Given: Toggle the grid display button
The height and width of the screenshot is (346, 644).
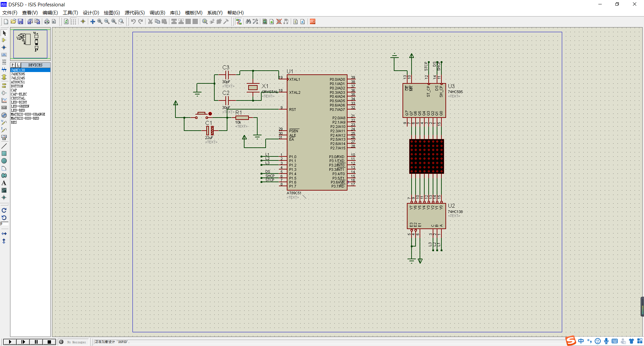Looking at the screenshot, I should point(73,21).
